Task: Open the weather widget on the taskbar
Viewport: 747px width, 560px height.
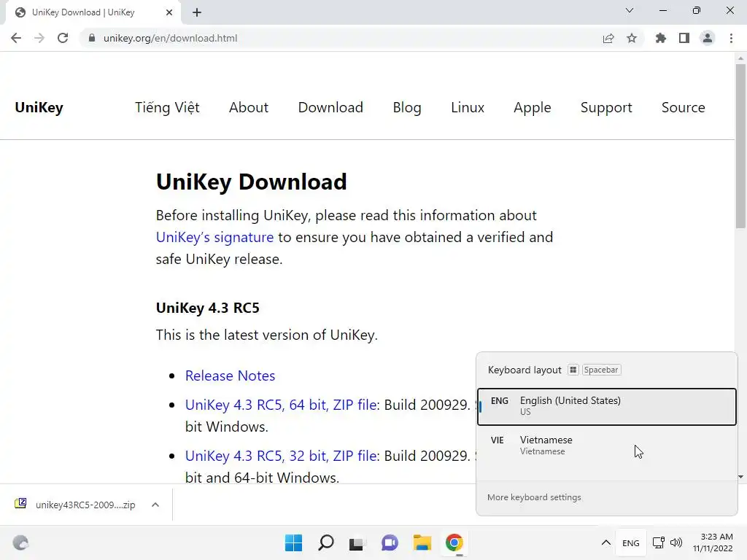Action: click(x=20, y=542)
